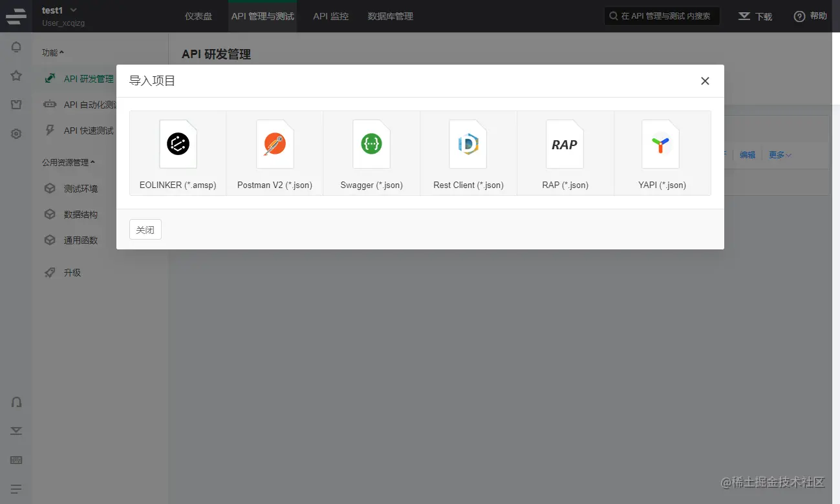The image size is (840, 504).
Task: Click the cube icon beside 通用函数
Action: [x=49, y=240]
